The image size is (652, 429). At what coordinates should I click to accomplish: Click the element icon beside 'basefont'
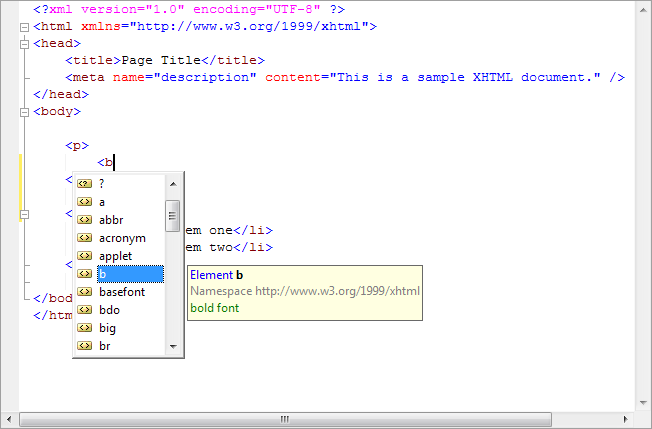84,292
